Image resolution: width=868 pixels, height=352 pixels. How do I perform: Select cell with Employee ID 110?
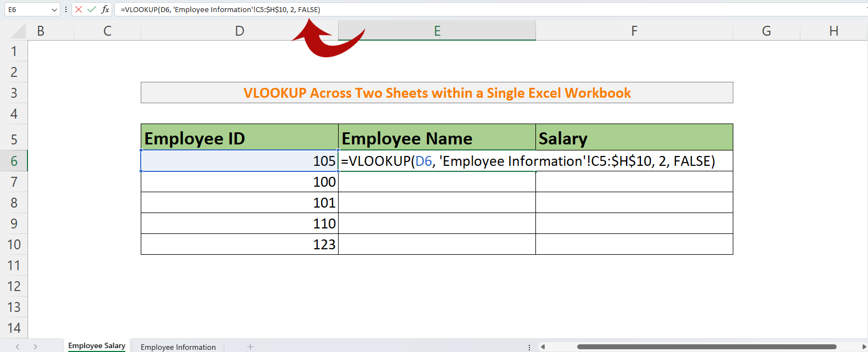[240, 224]
